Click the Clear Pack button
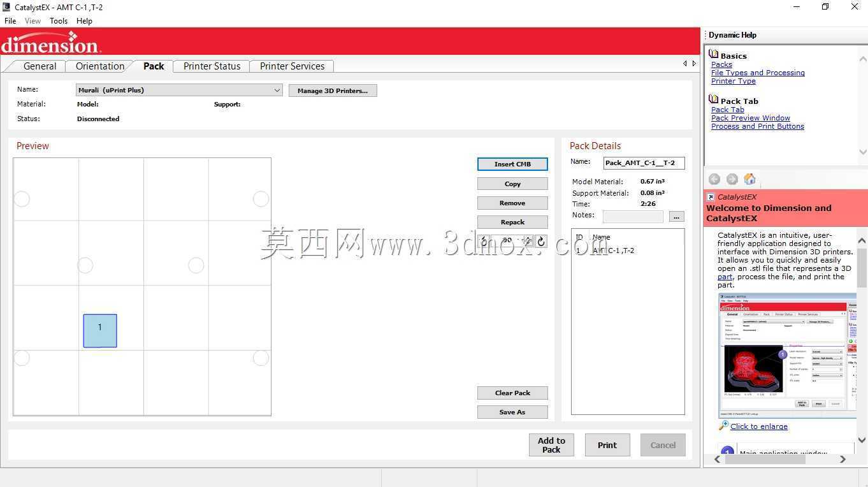This screenshot has height=487, width=868. tap(512, 393)
